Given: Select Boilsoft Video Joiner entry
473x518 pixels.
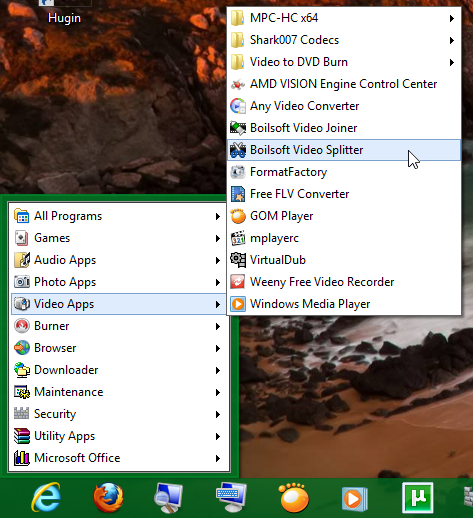Looking at the screenshot, I should pyautogui.click(x=344, y=128).
